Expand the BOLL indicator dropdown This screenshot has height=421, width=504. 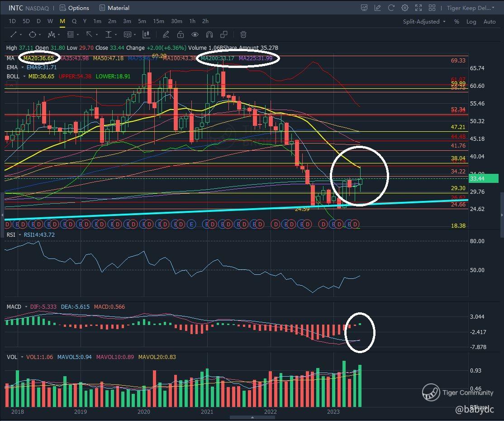pos(24,77)
